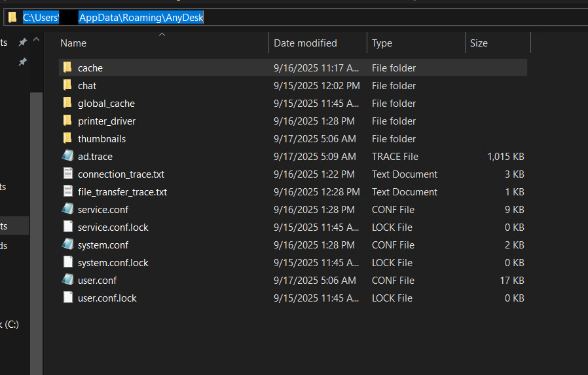
Task: Select the user.conf file name
Action: point(97,281)
